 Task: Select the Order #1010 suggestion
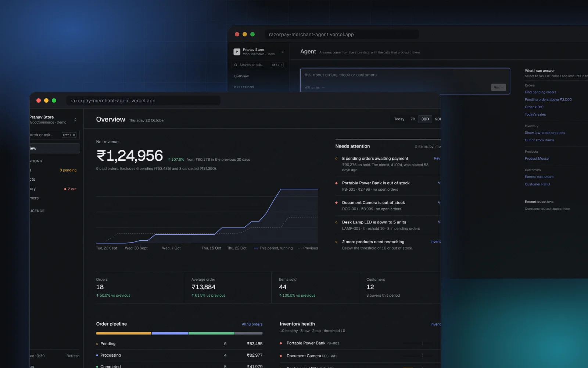coord(534,107)
